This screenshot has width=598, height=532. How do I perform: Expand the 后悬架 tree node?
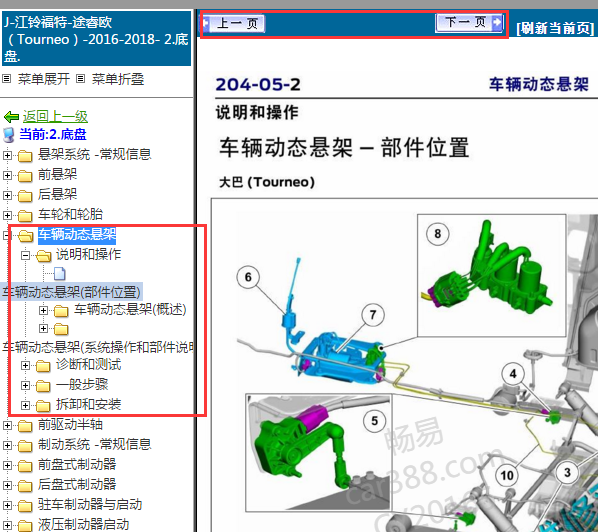[x=7, y=195]
